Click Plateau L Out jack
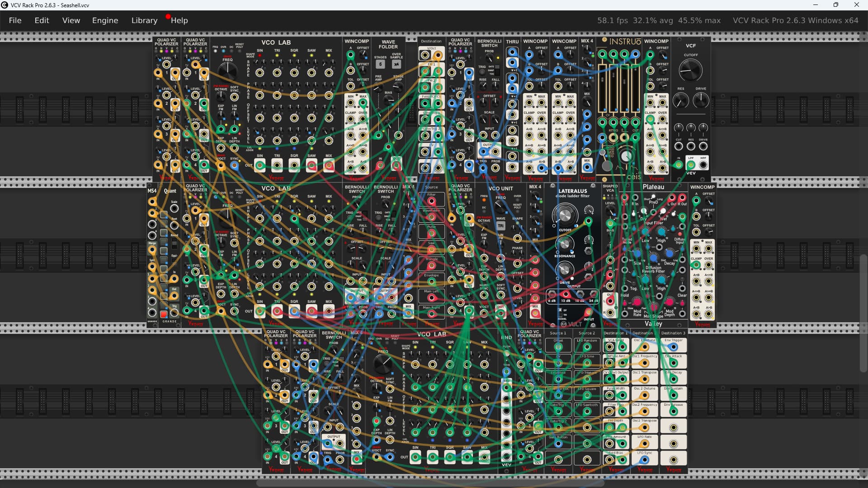 coord(672,198)
